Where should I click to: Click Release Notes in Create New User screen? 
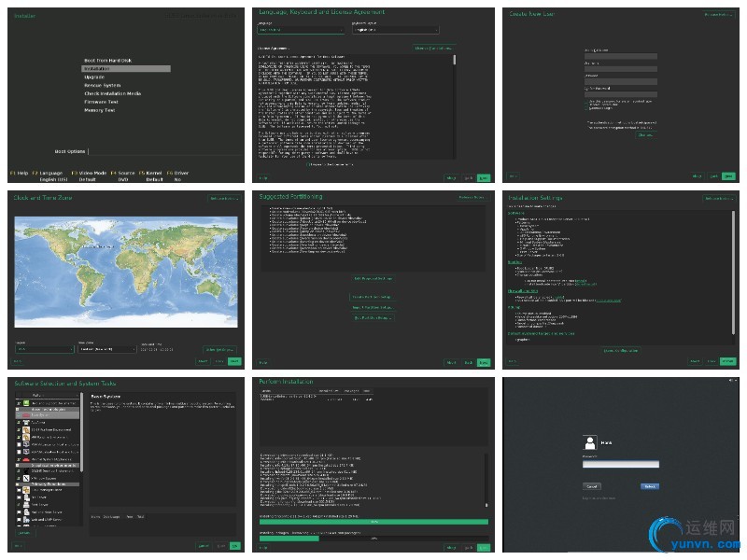point(718,15)
